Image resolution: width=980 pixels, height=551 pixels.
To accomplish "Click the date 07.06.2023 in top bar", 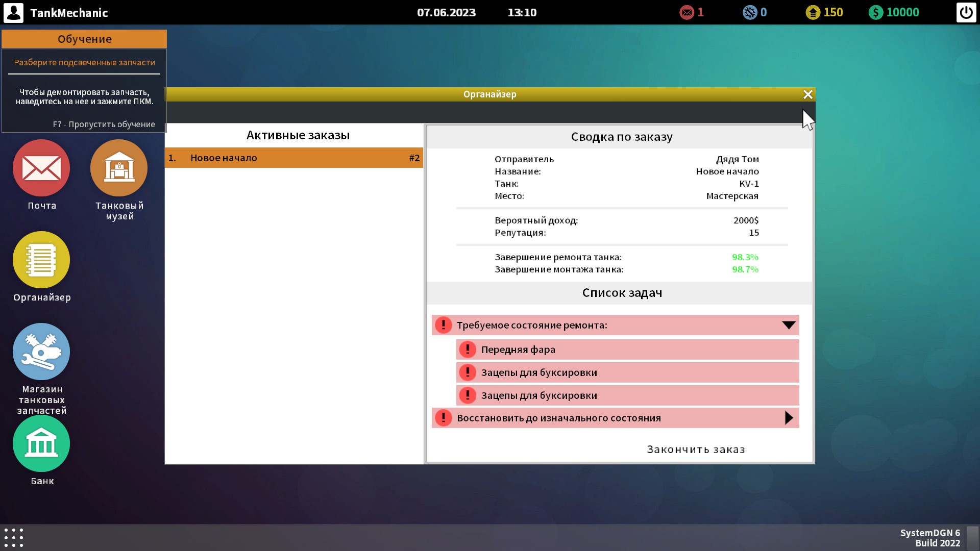I will 446,12.
